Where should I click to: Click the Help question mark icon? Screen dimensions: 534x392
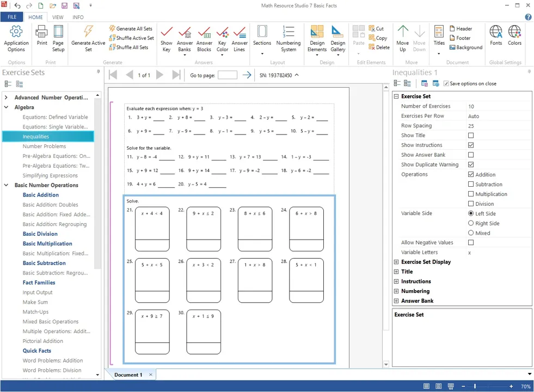(x=528, y=17)
